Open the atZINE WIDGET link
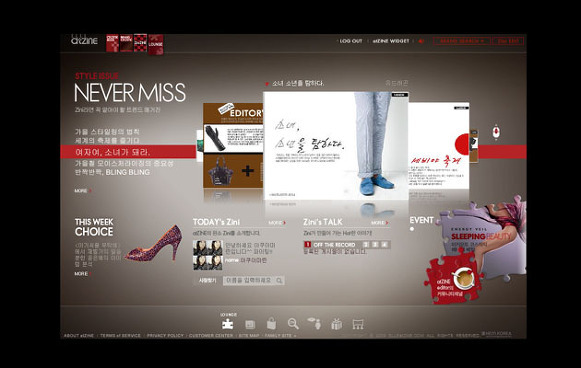The image size is (581, 368). (391, 41)
